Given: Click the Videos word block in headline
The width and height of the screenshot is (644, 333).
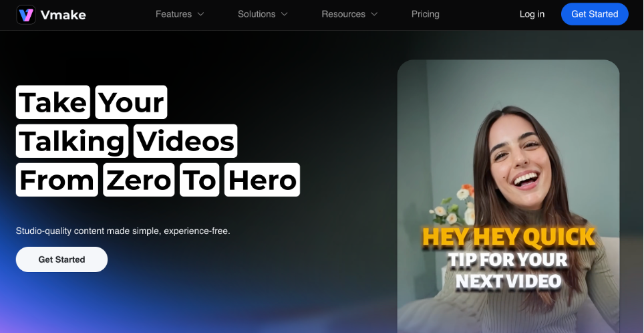Looking at the screenshot, I should (185, 141).
